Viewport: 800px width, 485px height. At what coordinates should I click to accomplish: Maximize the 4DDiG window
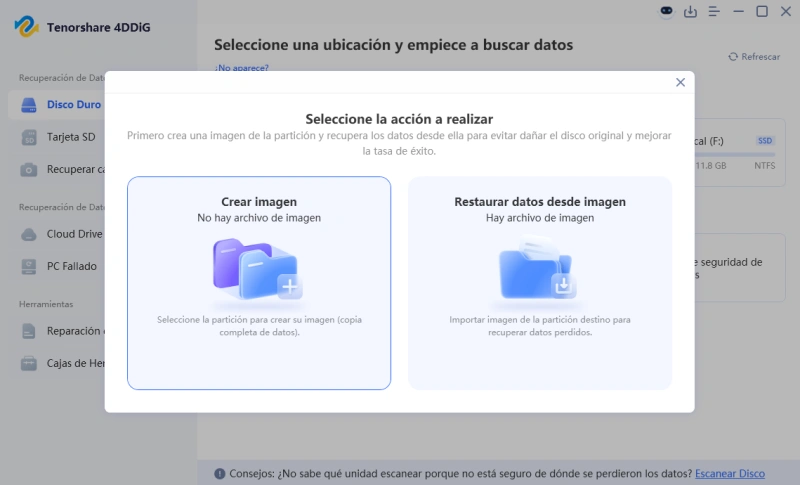point(762,11)
